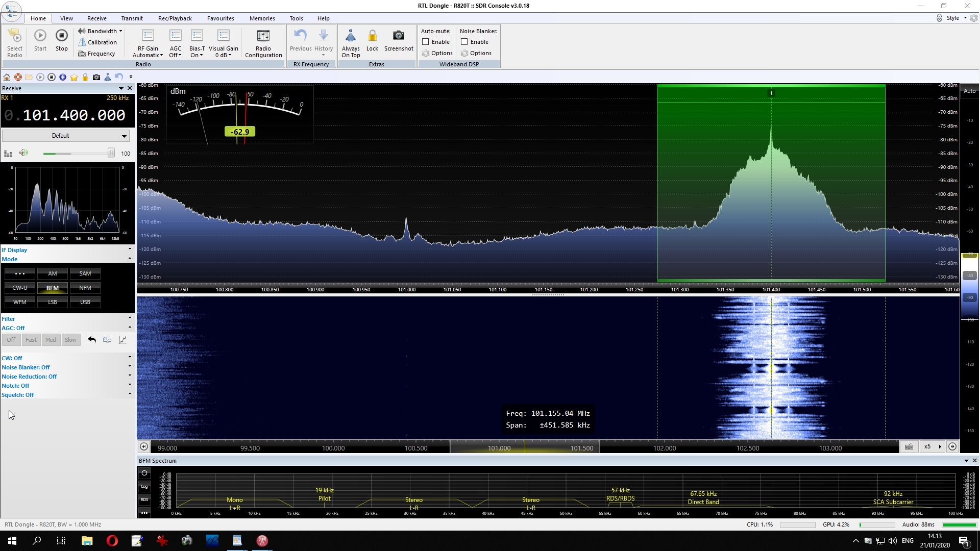Image resolution: width=980 pixels, height=551 pixels.
Task: Open the Style dropdown
Action: 956,18
